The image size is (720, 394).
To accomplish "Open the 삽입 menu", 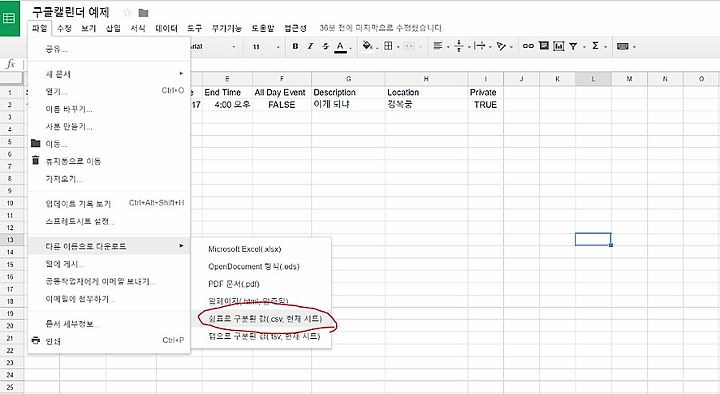I will pyautogui.click(x=113, y=28).
